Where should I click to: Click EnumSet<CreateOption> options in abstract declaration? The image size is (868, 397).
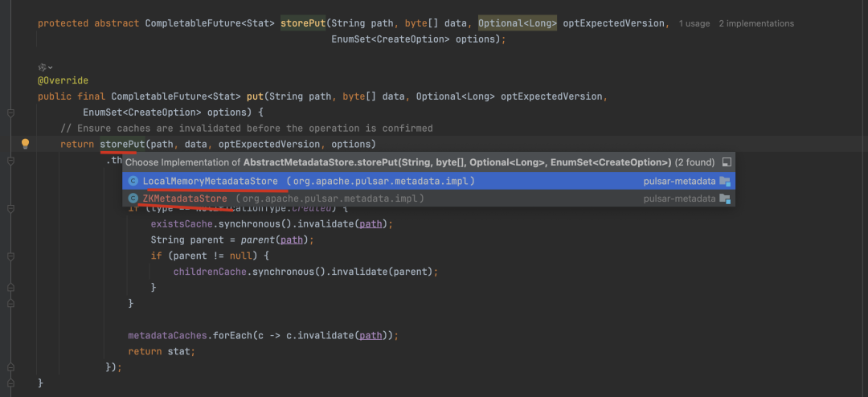416,40
